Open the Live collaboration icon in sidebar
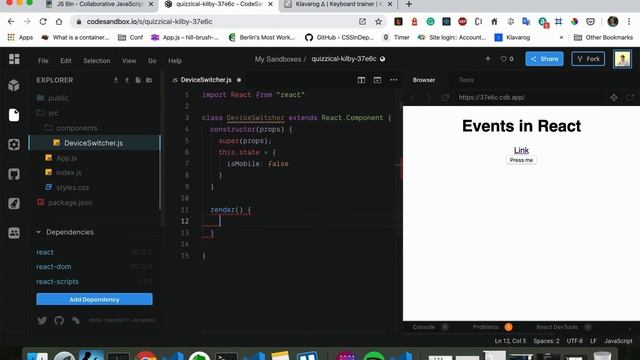Screen dimensions: 640x360 [x=14, y=233]
